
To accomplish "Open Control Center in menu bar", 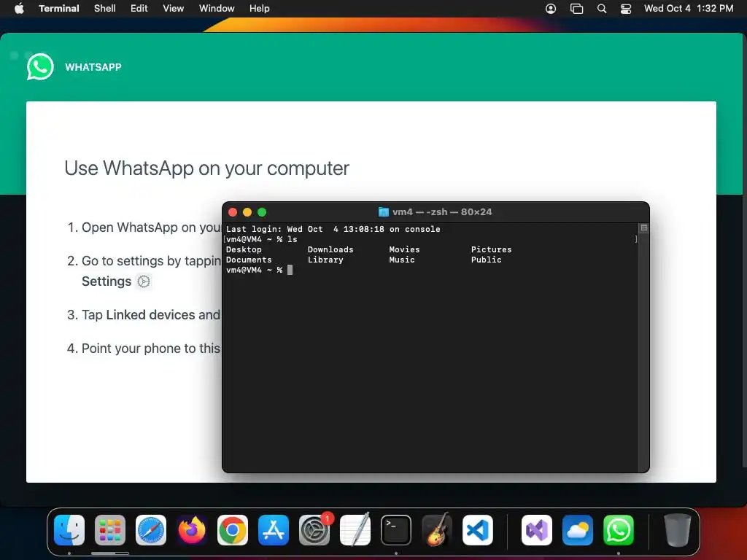I will 625,9.
